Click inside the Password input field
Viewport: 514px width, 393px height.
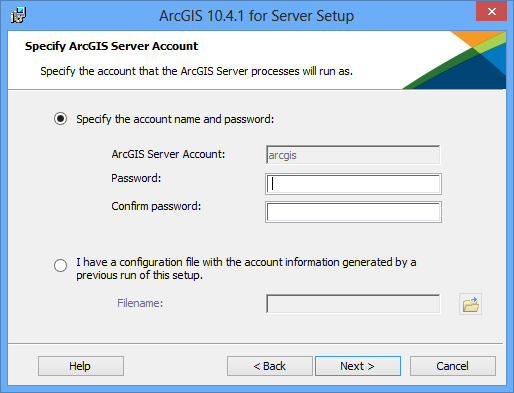tap(353, 184)
